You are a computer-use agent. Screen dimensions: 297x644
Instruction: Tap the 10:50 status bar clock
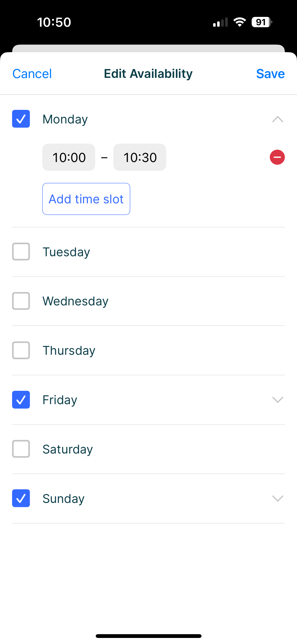(x=54, y=22)
